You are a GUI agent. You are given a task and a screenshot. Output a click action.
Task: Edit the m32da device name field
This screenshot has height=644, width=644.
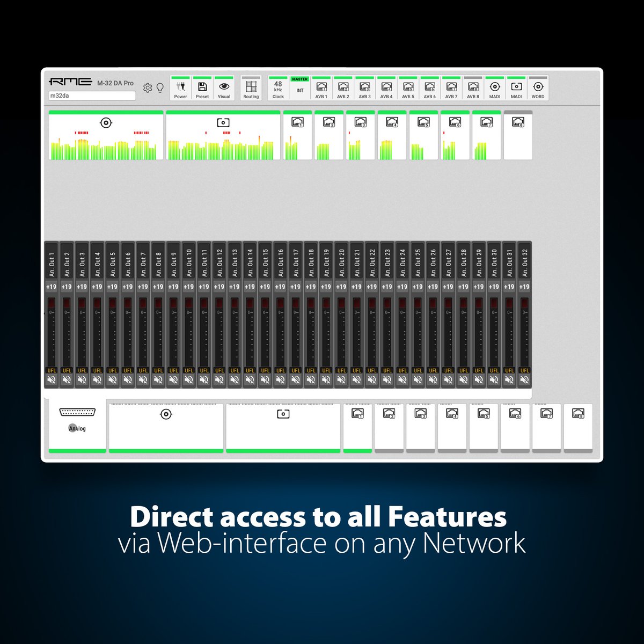(91, 96)
